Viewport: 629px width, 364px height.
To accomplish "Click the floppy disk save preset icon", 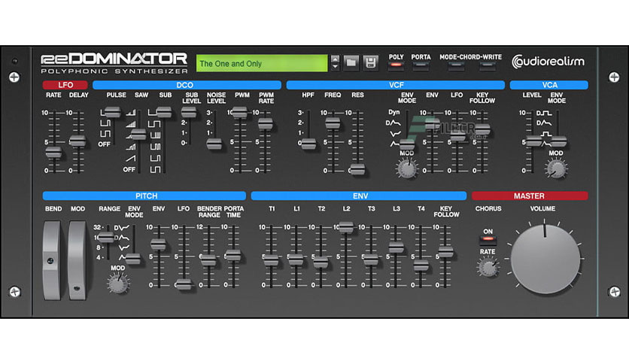I will [x=371, y=63].
